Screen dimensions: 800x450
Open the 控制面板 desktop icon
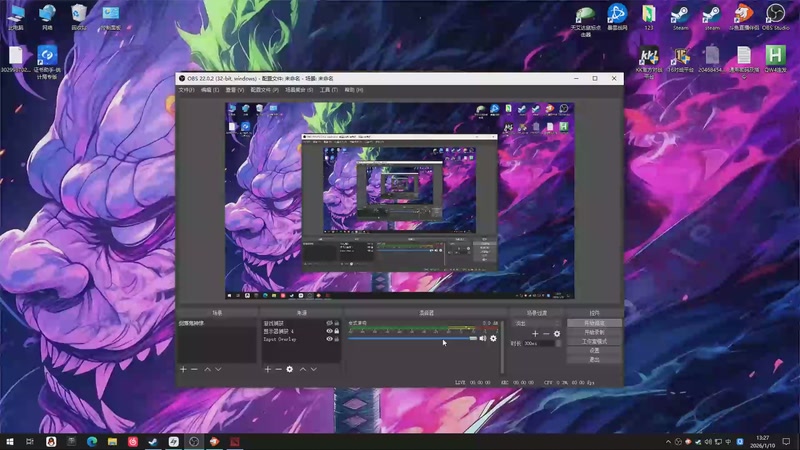110,17
